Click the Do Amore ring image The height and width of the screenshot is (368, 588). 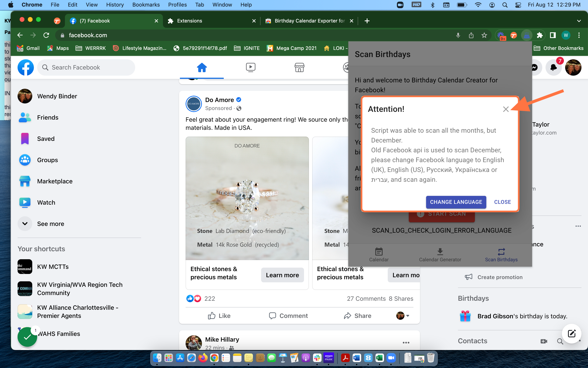[247, 198]
